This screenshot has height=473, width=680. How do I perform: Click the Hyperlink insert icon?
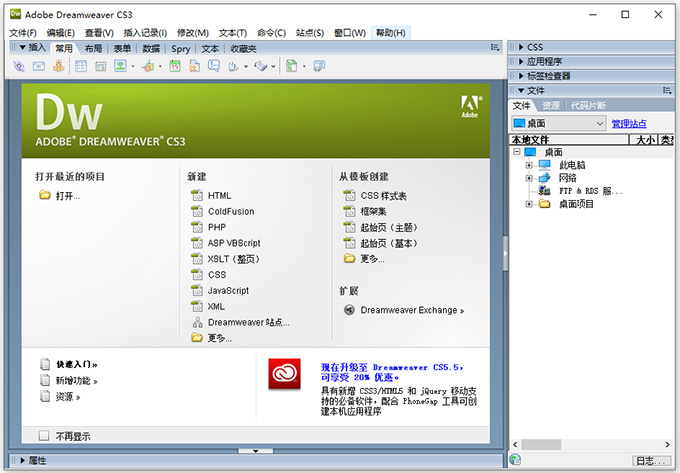pyautogui.click(x=19, y=66)
